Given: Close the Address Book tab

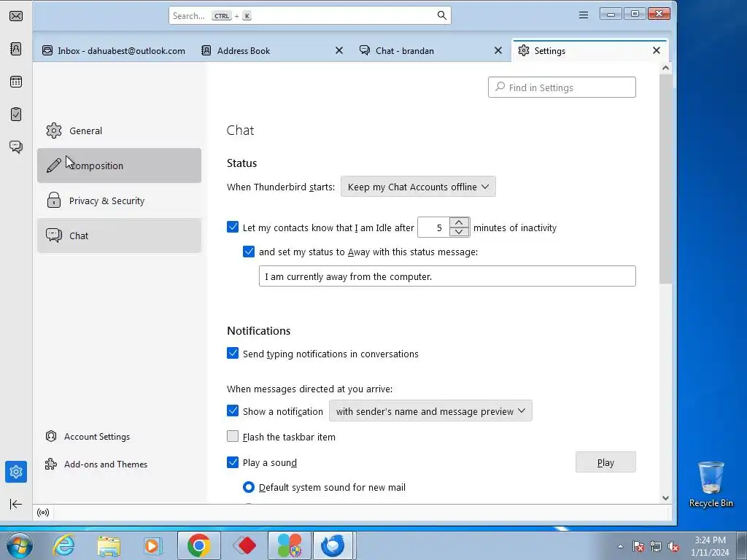Looking at the screenshot, I should click(x=338, y=50).
